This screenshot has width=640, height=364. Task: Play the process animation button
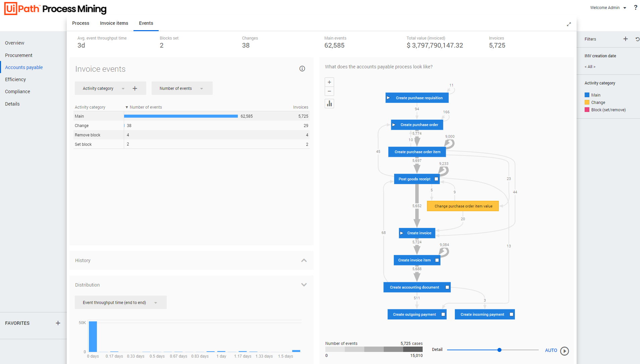565,351
